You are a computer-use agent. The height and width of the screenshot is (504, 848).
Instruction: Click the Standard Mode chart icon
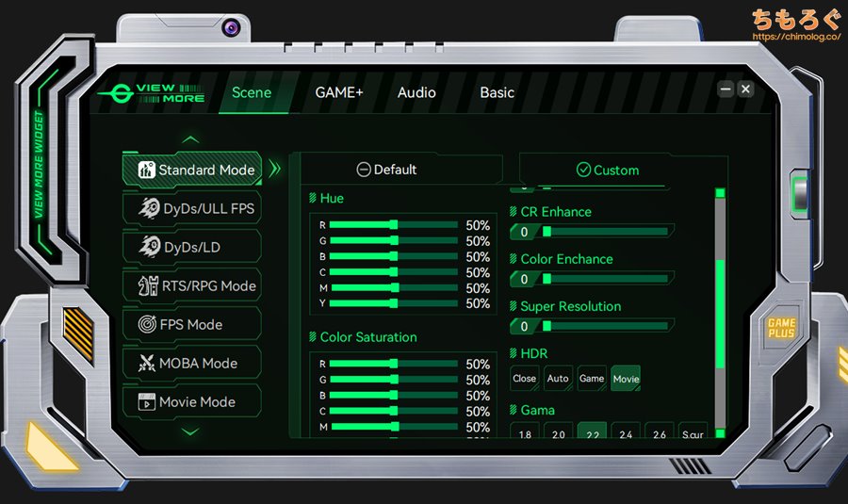146,171
